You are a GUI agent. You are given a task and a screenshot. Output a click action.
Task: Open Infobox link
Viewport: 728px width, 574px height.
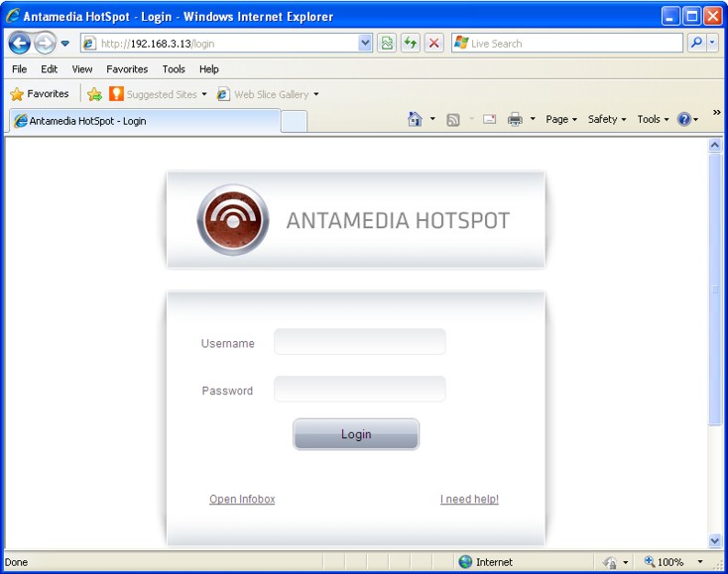(x=242, y=500)
